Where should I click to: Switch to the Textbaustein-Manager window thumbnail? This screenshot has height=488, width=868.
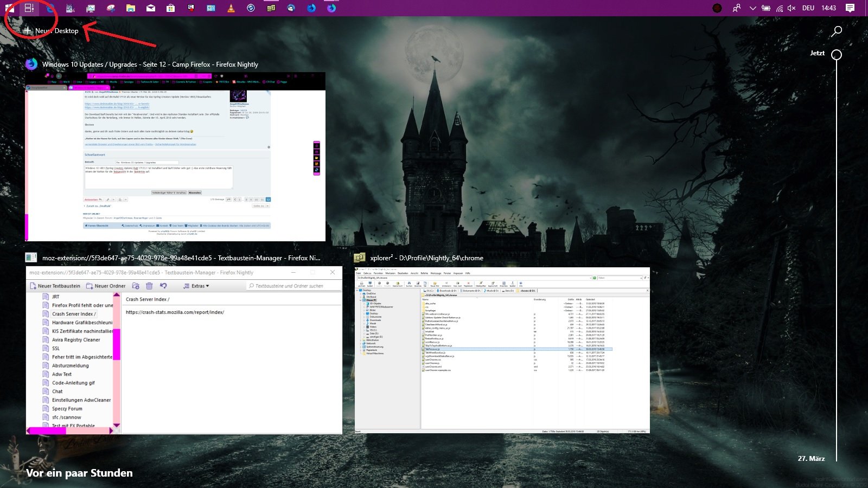[x=184, y=350]
